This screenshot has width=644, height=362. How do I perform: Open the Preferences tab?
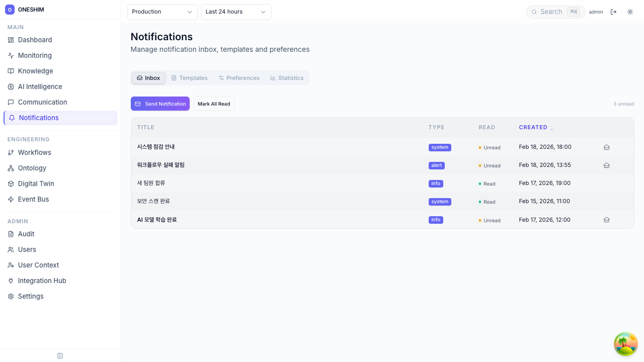coord(239,78)
